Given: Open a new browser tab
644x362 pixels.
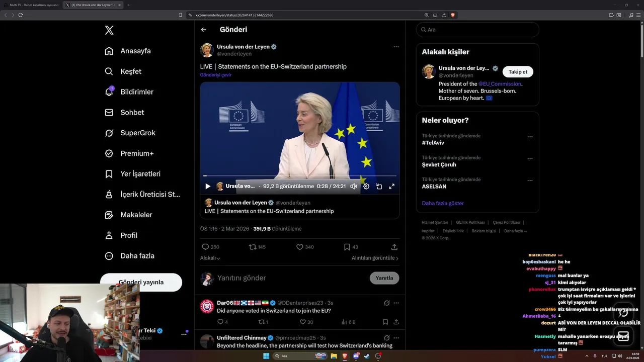Looking at the screenshot, I should point(128,5).
